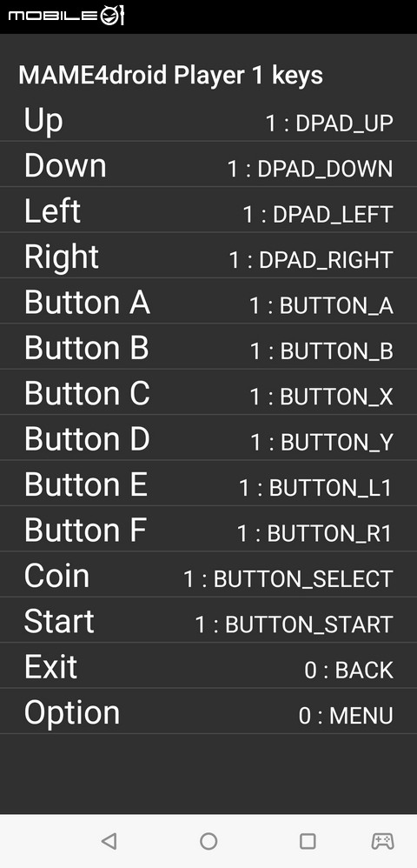Tap the gamepad icon in navigation bar
This screenshot has height=868, width=417.
[382, 841]
